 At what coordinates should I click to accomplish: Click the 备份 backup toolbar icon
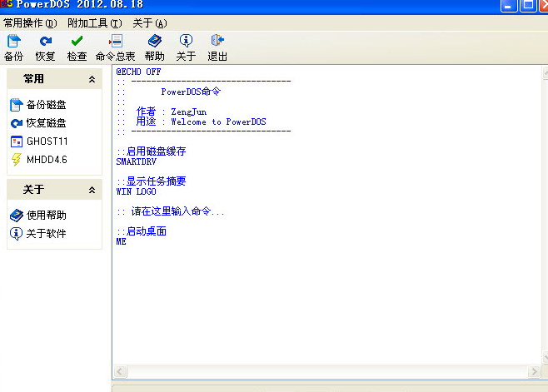click(x=13, y=41)
